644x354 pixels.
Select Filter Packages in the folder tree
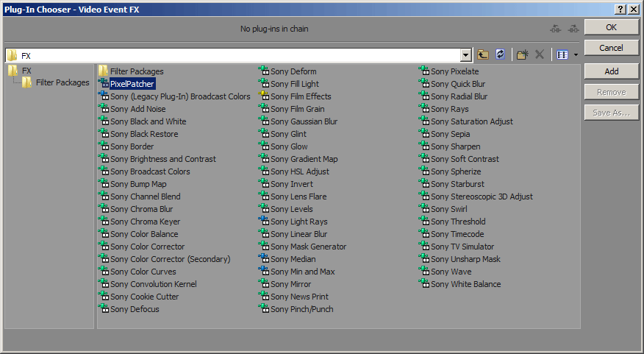tap(62, 82)
